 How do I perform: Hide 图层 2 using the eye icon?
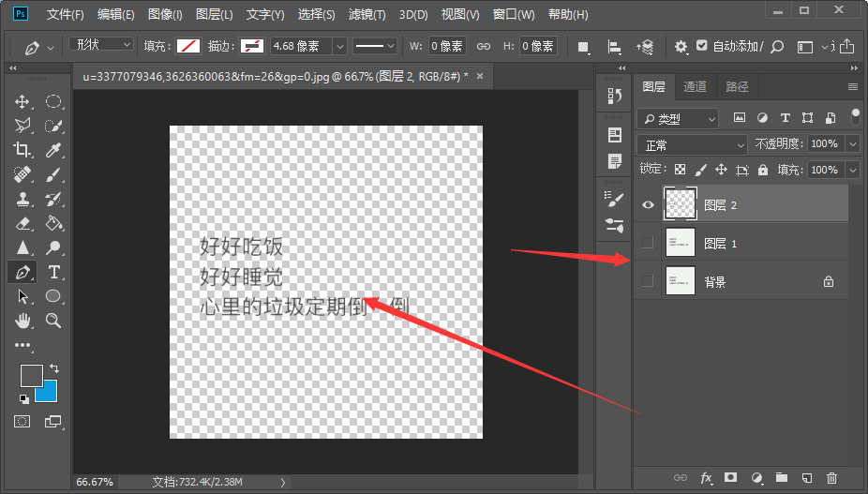point(647,204)
